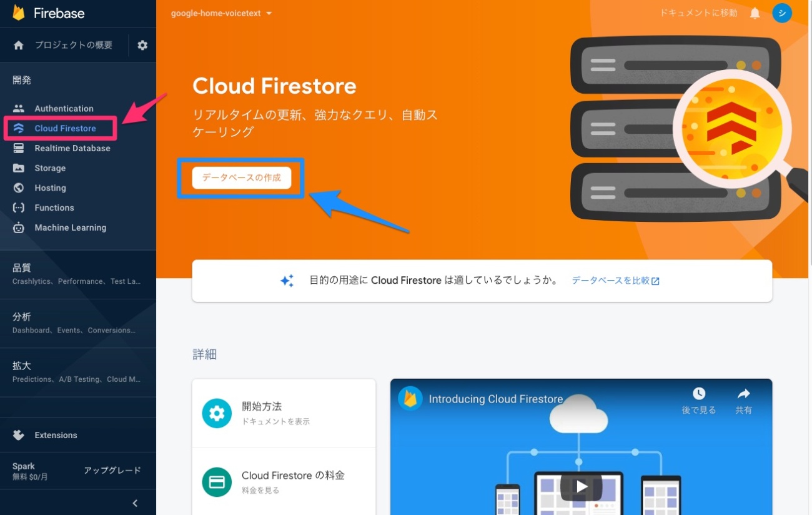This screenshot has height=515, width=812.
Task: Collapse the sidebar with chevron
Action: click(x=136, y=503)
